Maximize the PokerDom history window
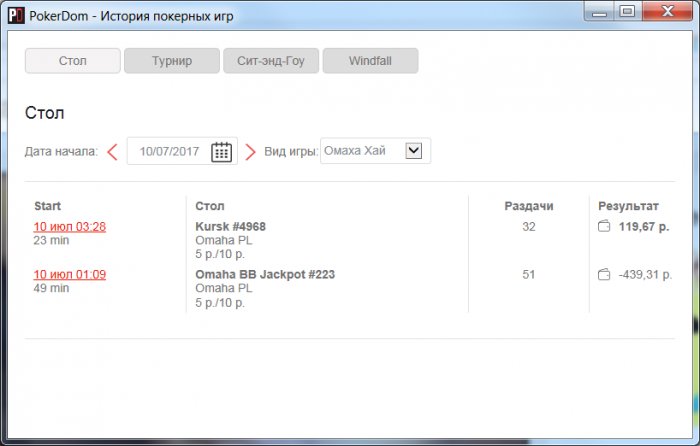700x446 pixels. 628,11
